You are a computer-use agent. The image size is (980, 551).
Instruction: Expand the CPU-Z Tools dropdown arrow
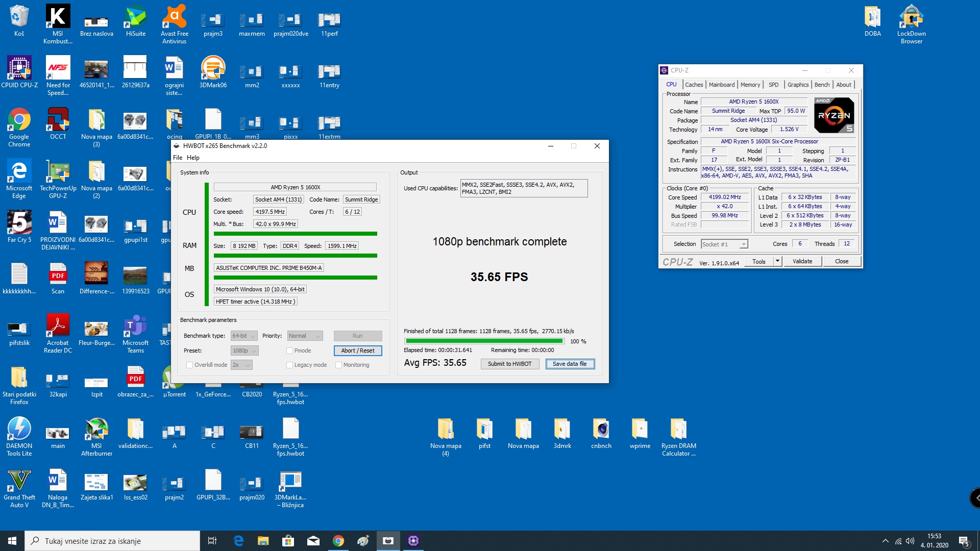pos(777,261)
